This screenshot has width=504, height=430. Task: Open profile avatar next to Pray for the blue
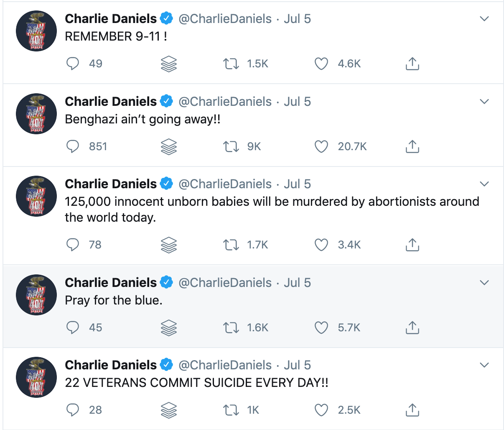36,295
